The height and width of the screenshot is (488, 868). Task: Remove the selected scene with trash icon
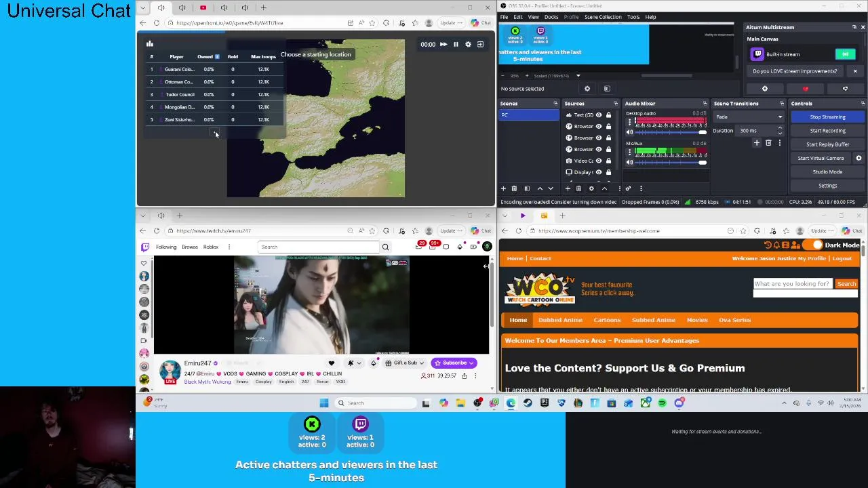514,188
